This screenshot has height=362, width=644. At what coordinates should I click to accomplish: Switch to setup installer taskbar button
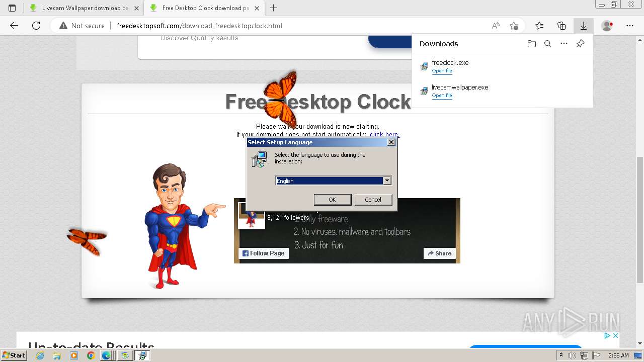(x=142, y=355)
